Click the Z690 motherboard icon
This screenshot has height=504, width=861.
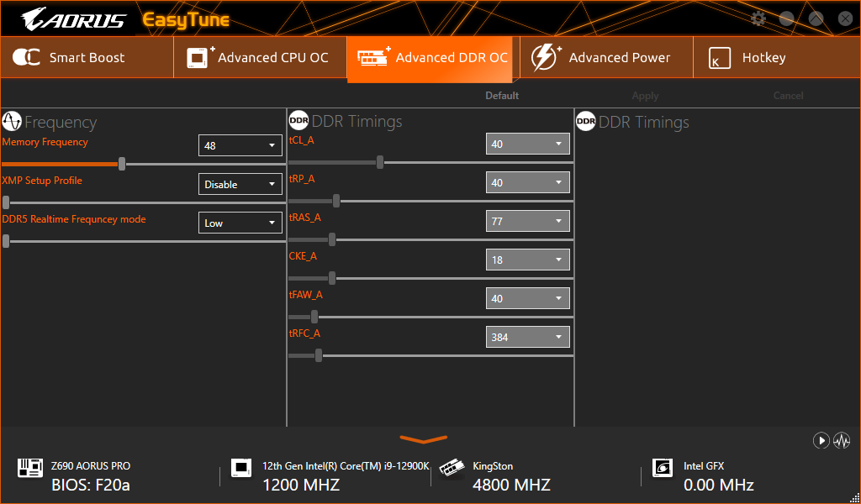(30, 468)
